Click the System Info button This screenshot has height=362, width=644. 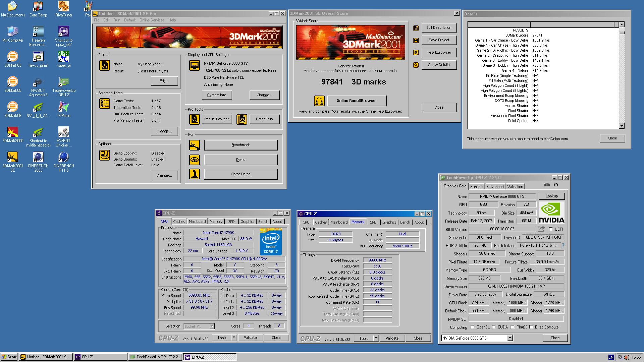tap(217, 95)
